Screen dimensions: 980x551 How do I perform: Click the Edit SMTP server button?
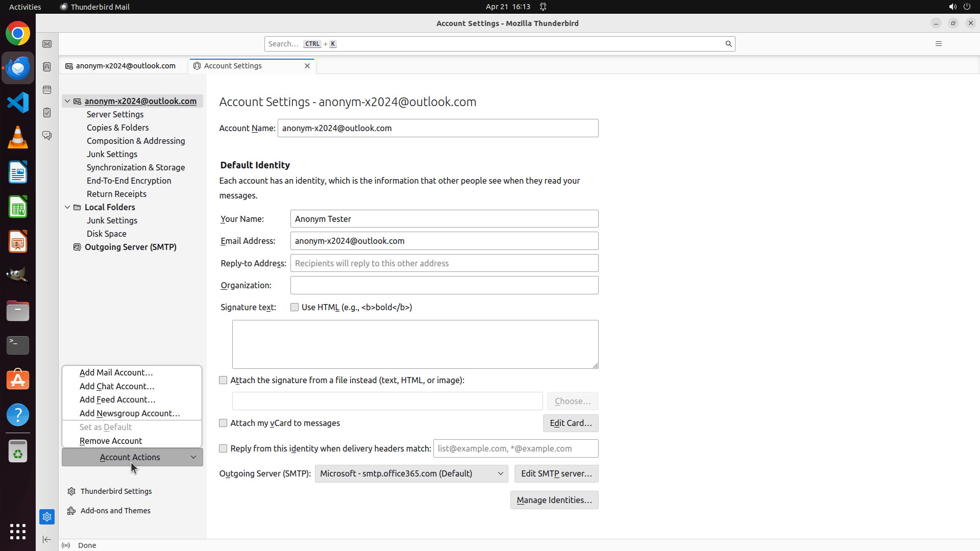556,473
